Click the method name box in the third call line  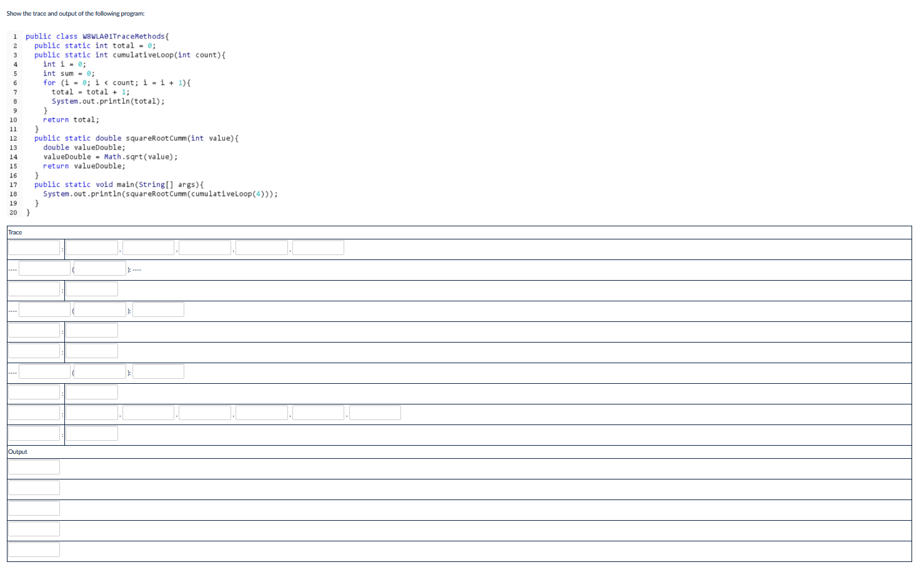point(44,371)
